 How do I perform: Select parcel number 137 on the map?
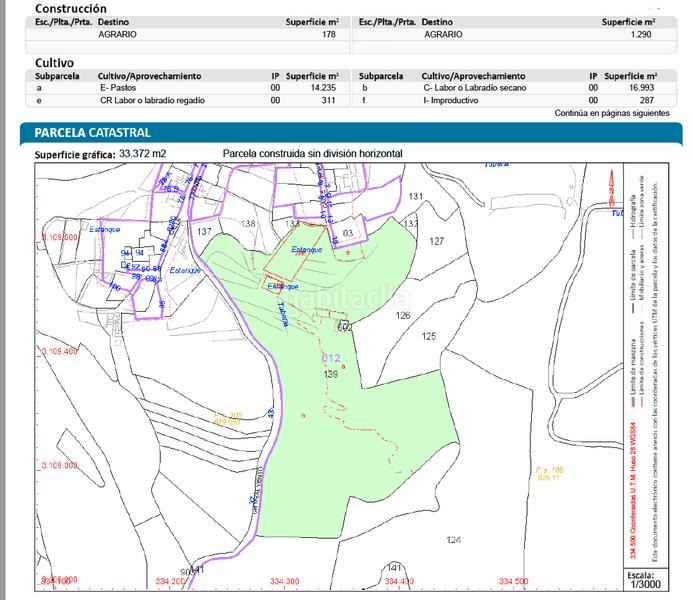click(205, 232)
